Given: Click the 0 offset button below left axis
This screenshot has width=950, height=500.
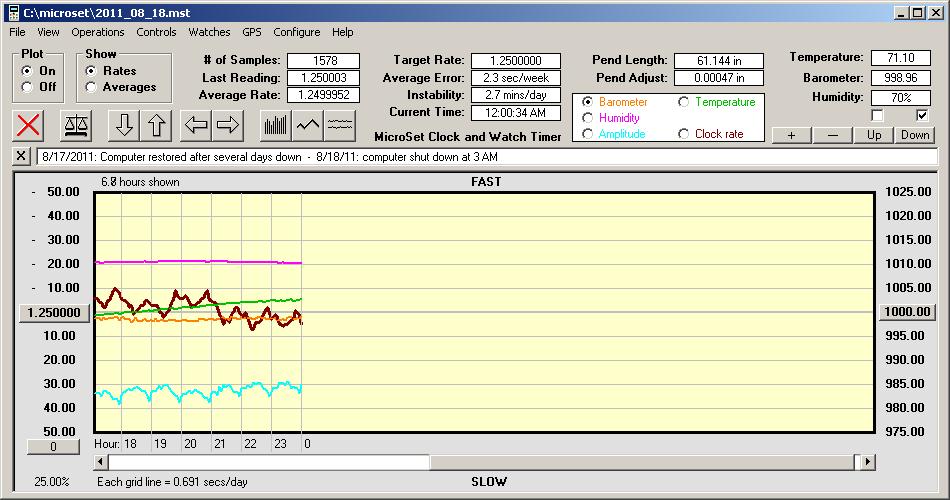Looking at the screenshot, I should [53, 447].
